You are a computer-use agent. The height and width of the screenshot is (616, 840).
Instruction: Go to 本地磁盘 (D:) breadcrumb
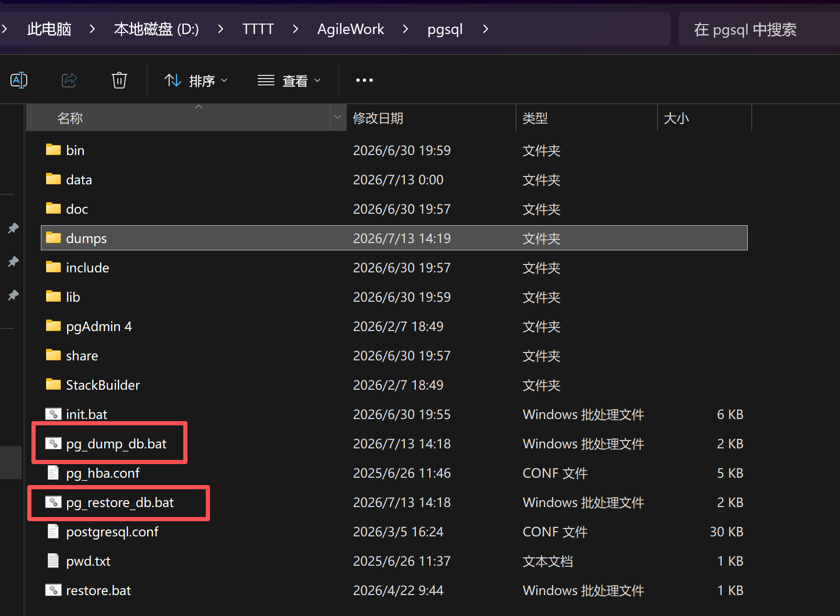(156, 29)
